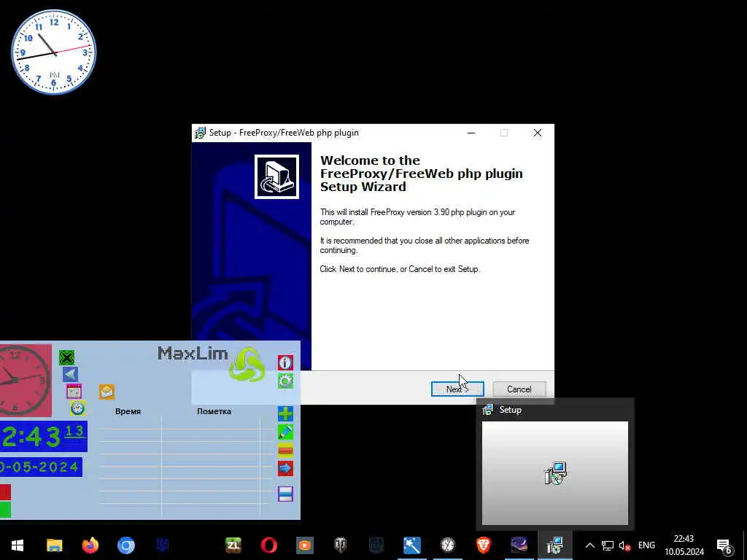
Task: Click the Время column header
Action: pos(128,411)
